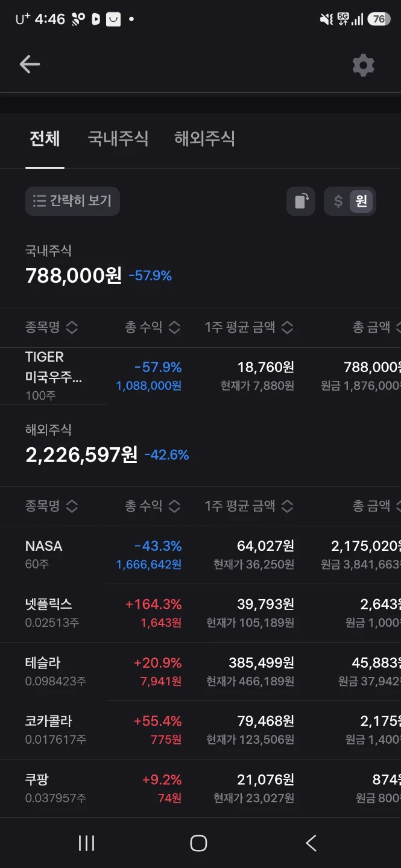Open the NASA stock row
This screenshot has width=401, height=868.
[200, 555]
